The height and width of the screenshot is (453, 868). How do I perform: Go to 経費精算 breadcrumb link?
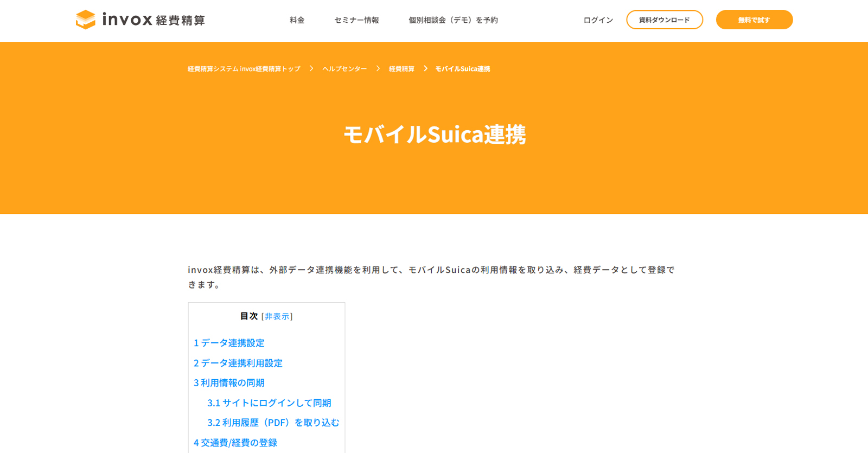[401, 69]
